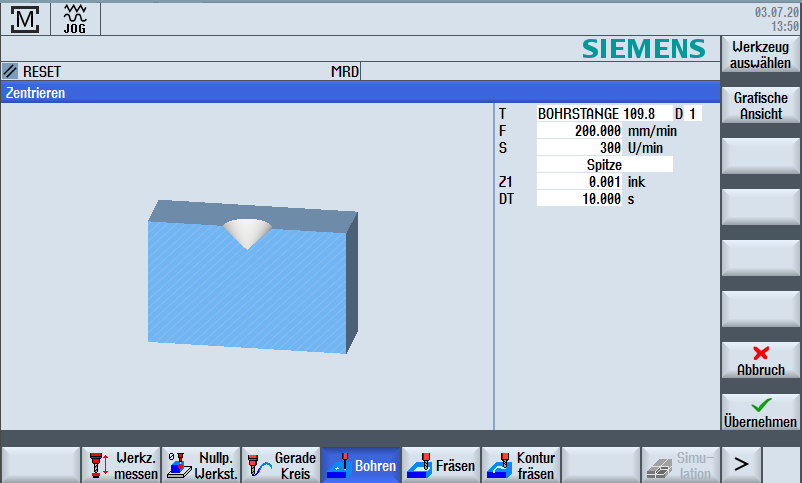802x483 pixels.
Task: Toggle the Z1 ink unit selector
Action: (x=636, y=182)
